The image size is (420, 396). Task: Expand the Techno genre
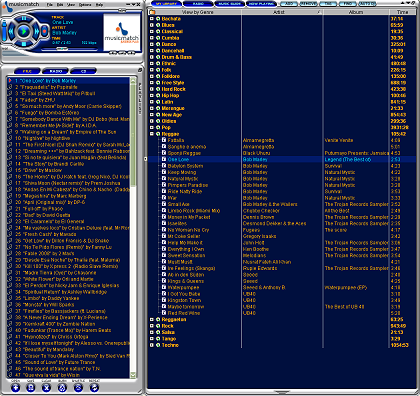coord(152,345)
